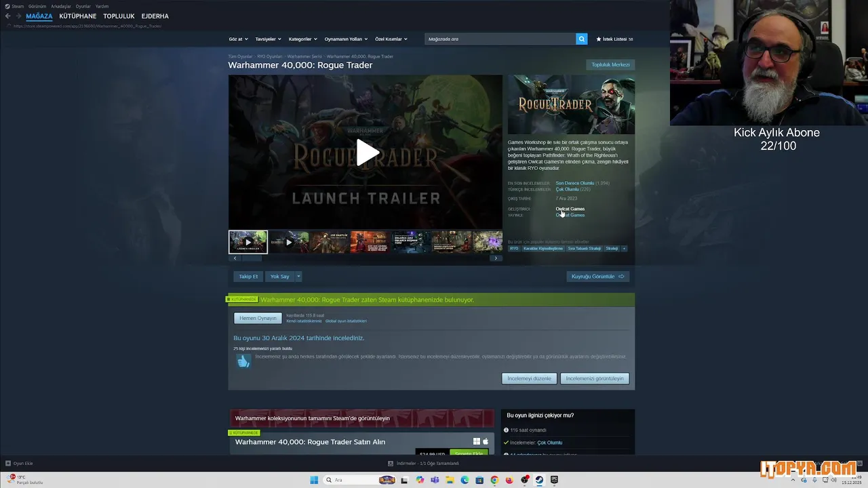Focus the Mağazada ara search field
868x488 pixels.
point(500,39)
